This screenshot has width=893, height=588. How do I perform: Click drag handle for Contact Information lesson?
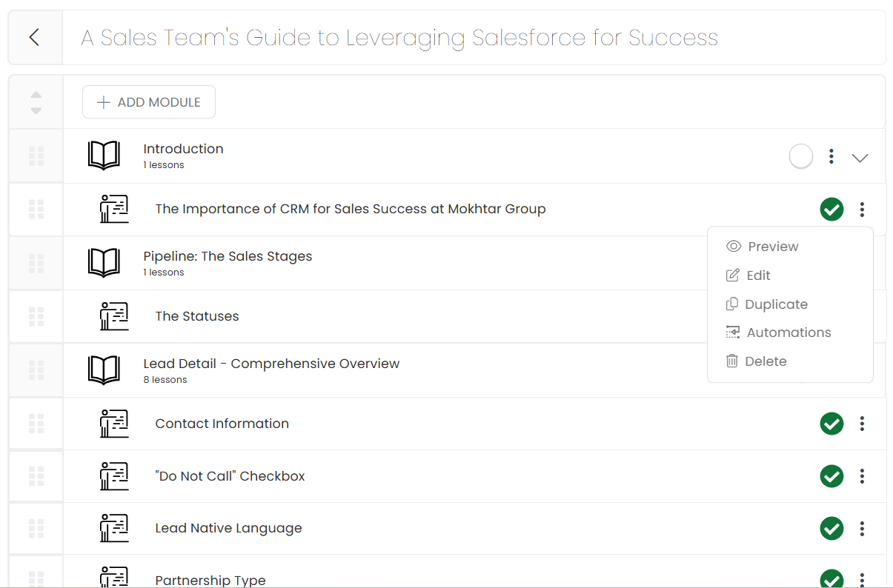tap(36, 424)
